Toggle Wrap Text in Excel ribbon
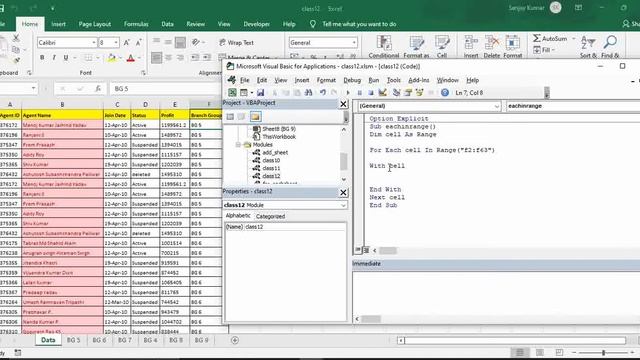640x360 pixels. click(x=236, y=42)
